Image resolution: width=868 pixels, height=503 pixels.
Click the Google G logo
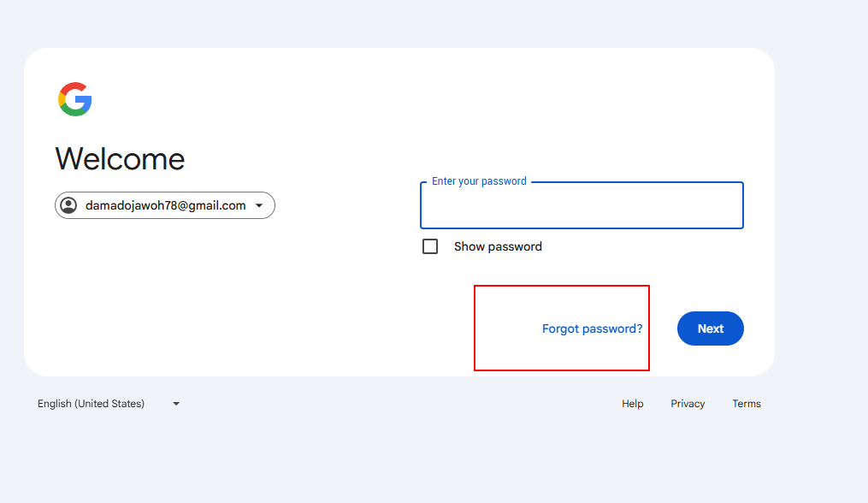(x=74, y=99)
